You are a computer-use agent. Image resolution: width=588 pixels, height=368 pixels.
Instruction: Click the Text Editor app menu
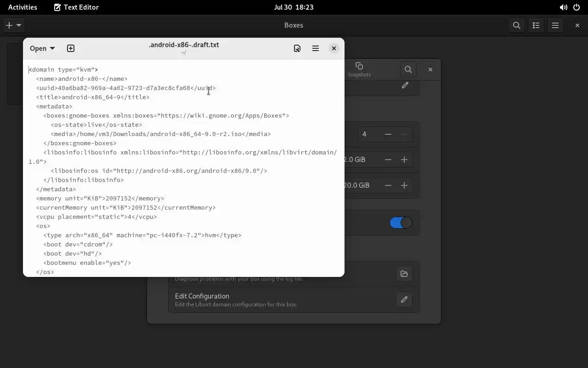pos(76,7)
